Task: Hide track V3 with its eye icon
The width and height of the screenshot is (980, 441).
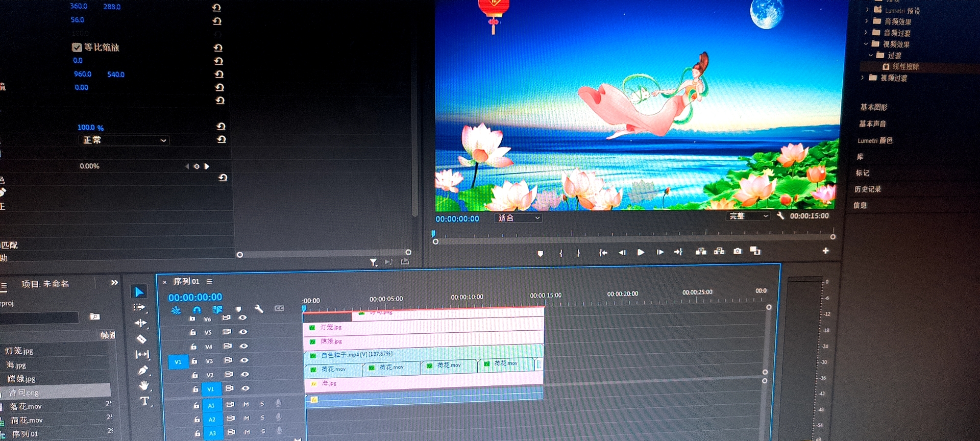Action: tap(244, 360)
